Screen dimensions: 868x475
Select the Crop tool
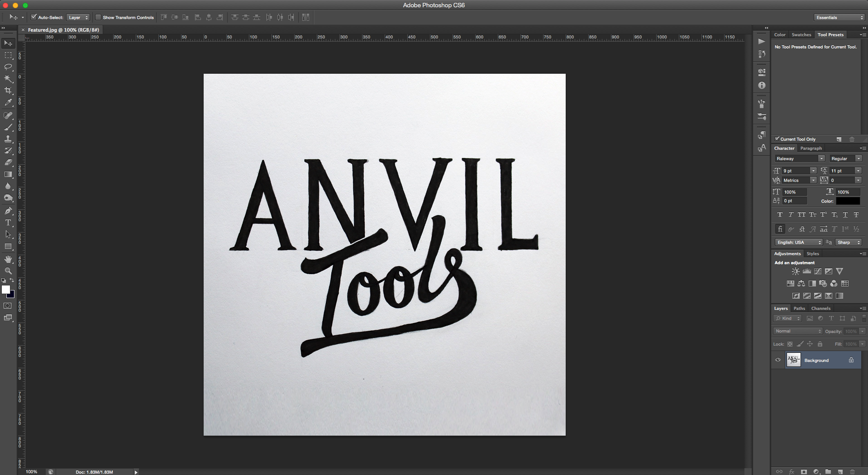[x=8, y=90]
